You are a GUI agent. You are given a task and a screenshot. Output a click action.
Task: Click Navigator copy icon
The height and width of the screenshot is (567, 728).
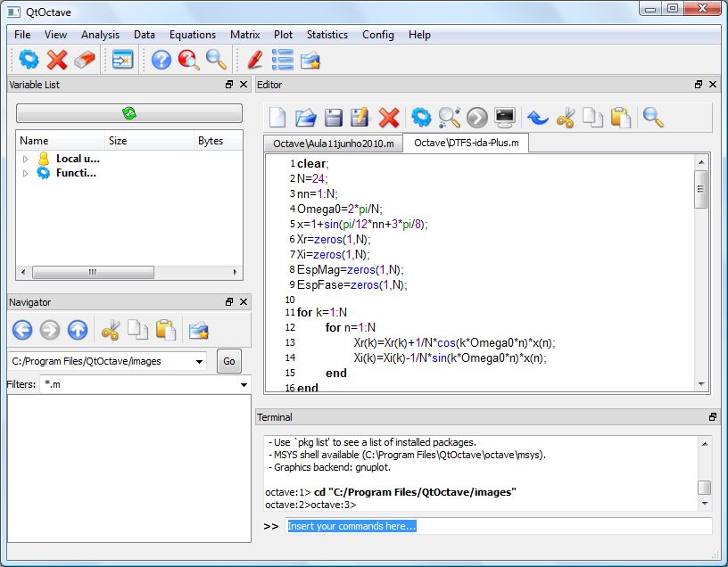click(138, 330)
